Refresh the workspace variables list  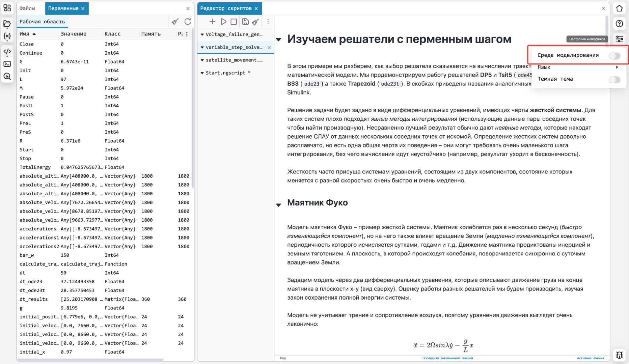188,22
